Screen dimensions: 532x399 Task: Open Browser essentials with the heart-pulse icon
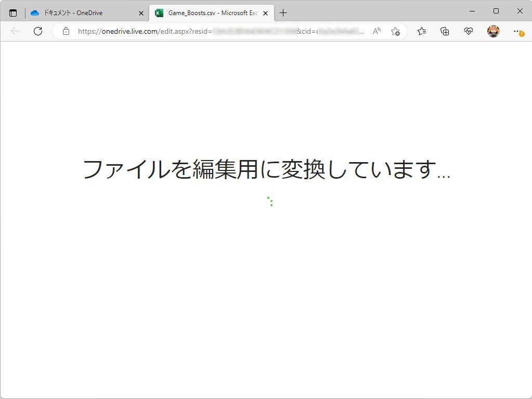[468, 31]
